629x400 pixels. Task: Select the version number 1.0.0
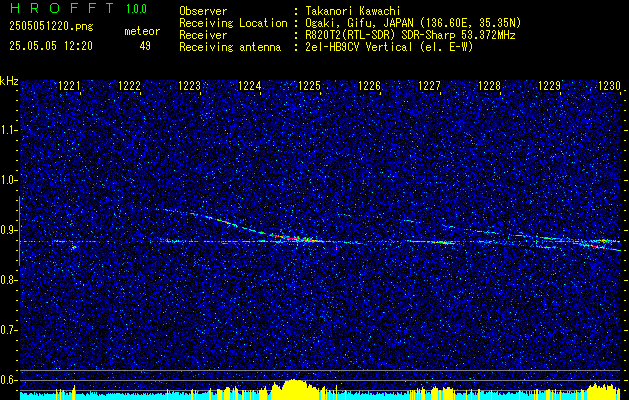(136, 9)
